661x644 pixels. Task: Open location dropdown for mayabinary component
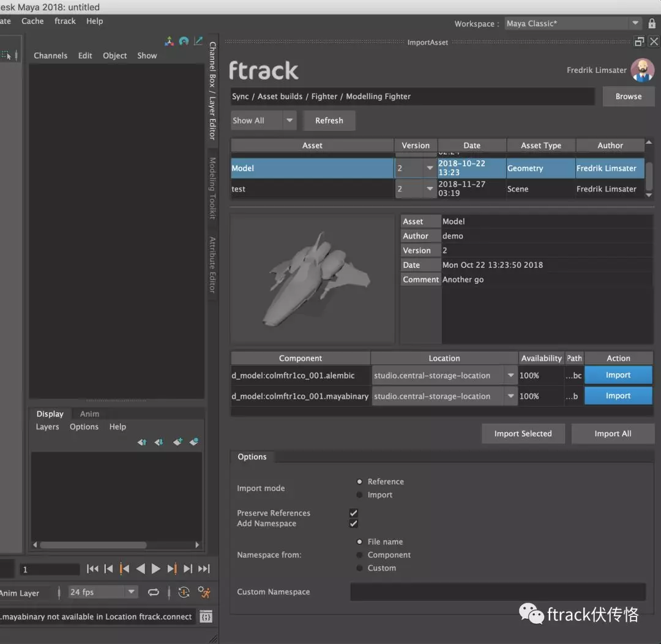[445, 396]
